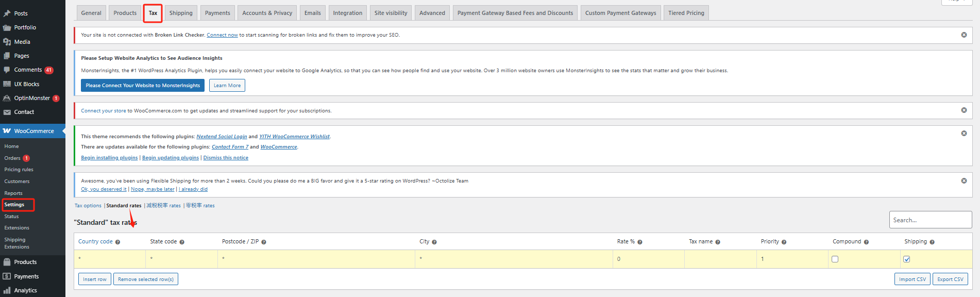Viewport: 980px width, 297px height.
Task: Dismiss the Flexible Shipping rating notice
Action: (x=964, y=181)
